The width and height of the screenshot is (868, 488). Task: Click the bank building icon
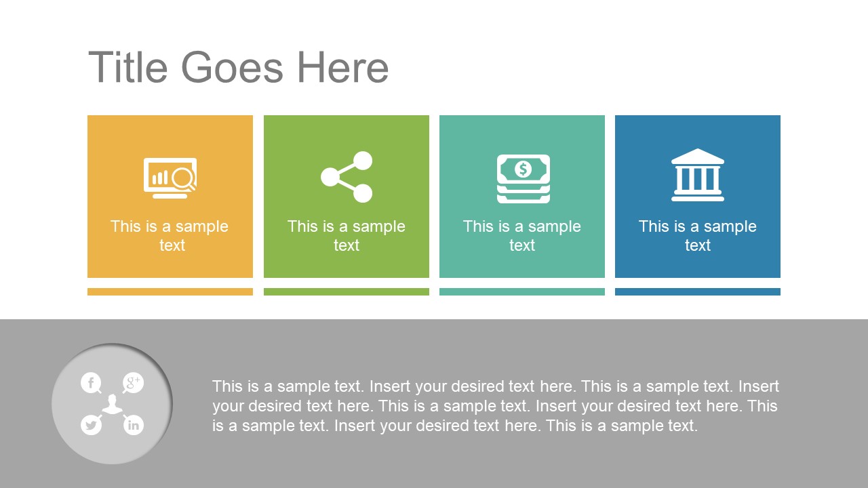(698, 176)
